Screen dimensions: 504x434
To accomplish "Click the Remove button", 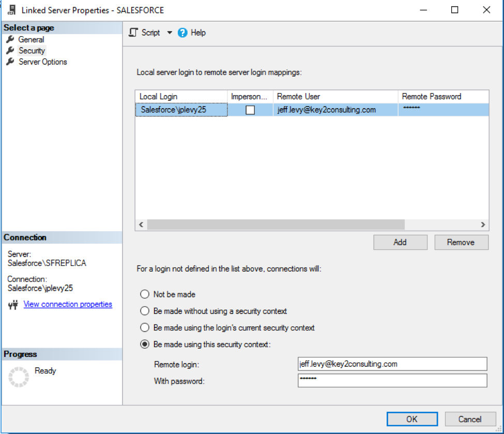I will pyautogui.click(x=461, y=242).
